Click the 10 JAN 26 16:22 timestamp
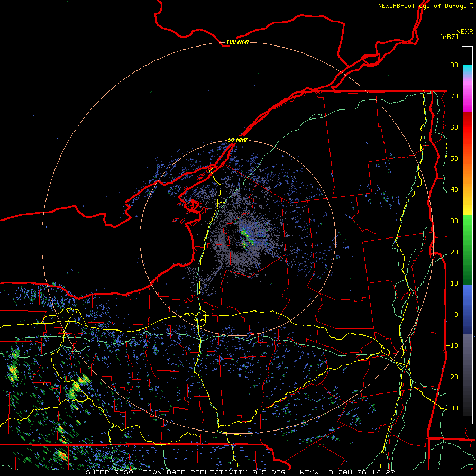The image size is (476, 476). (360, 472)
